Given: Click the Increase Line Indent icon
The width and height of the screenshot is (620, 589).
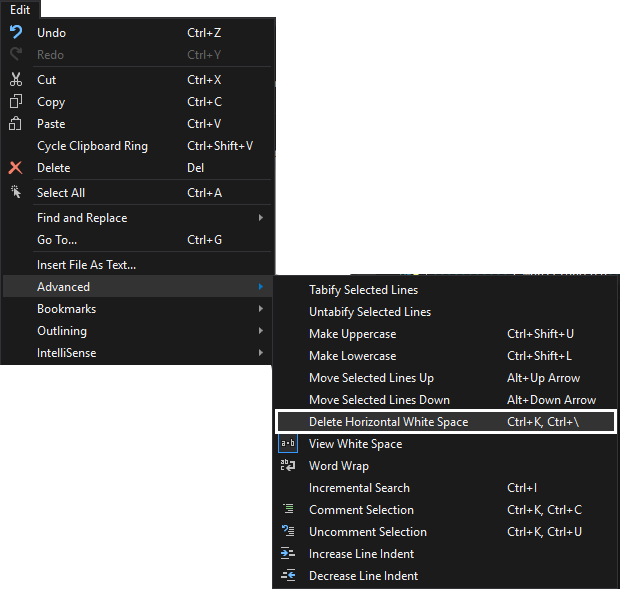Looking at the screenshot, I should click(288, 554).
